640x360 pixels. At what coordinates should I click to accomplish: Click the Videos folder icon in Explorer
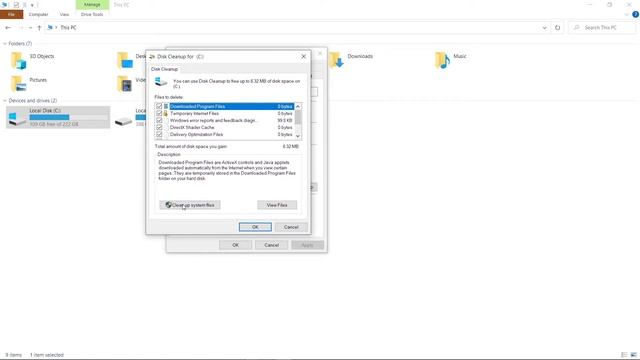coord(125,84)
